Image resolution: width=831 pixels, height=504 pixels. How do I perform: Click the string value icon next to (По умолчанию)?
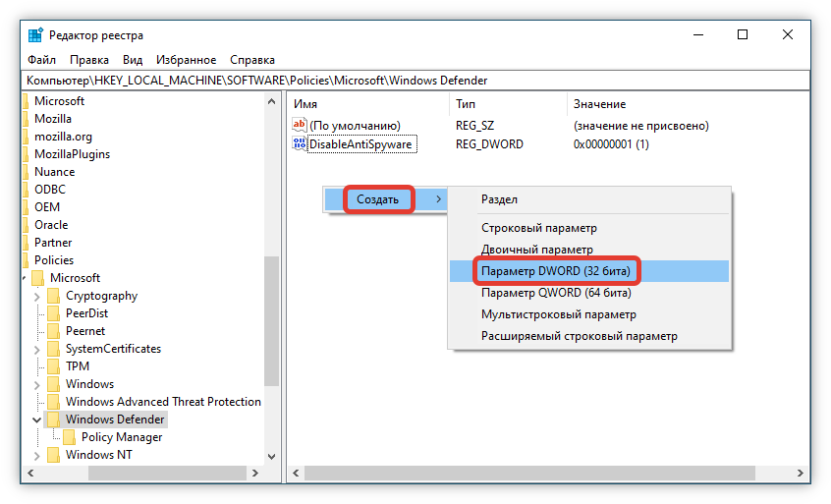(x=299, y=125)
